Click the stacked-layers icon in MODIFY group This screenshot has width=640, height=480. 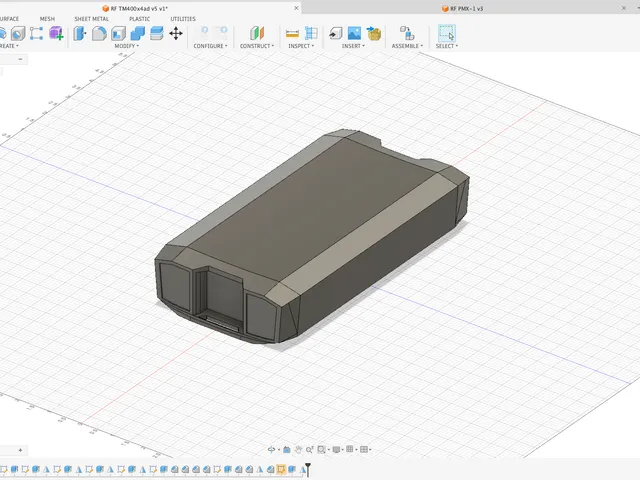coord(157,33)
